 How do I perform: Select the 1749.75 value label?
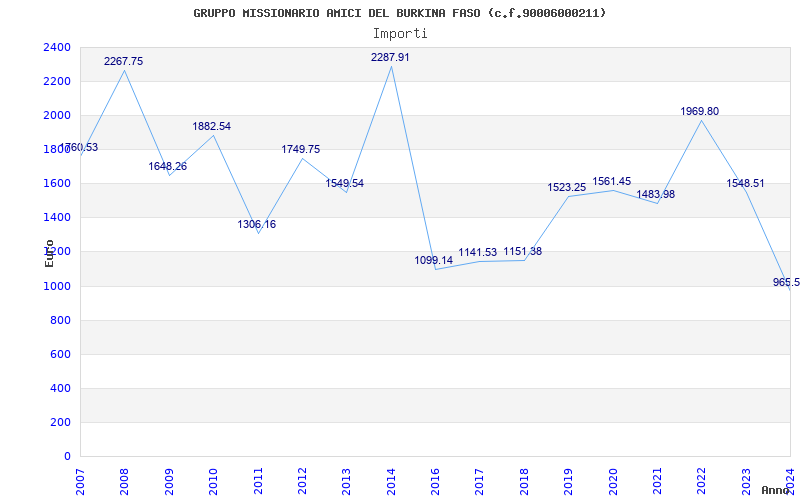pyautogui.click(x=300, y=150)
